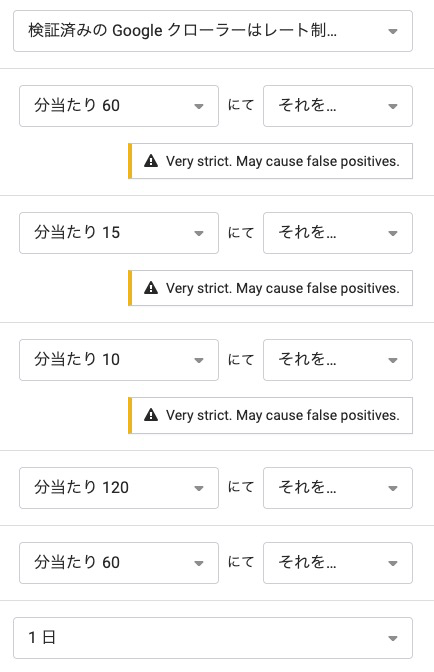The width and height of the screenshot is (434, 672).
Task: Expand それを… dropdown beside the last 分当たり 60
Action: pos(338,563)
